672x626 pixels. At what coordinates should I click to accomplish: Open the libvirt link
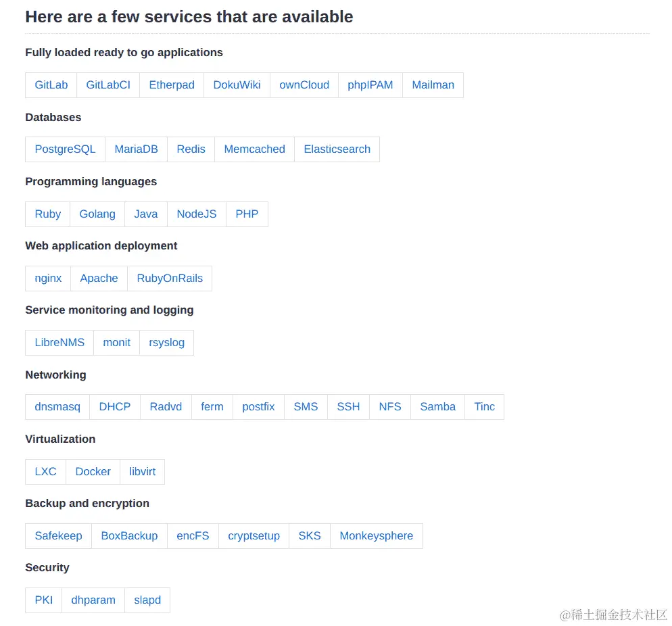tap(142, 472)
